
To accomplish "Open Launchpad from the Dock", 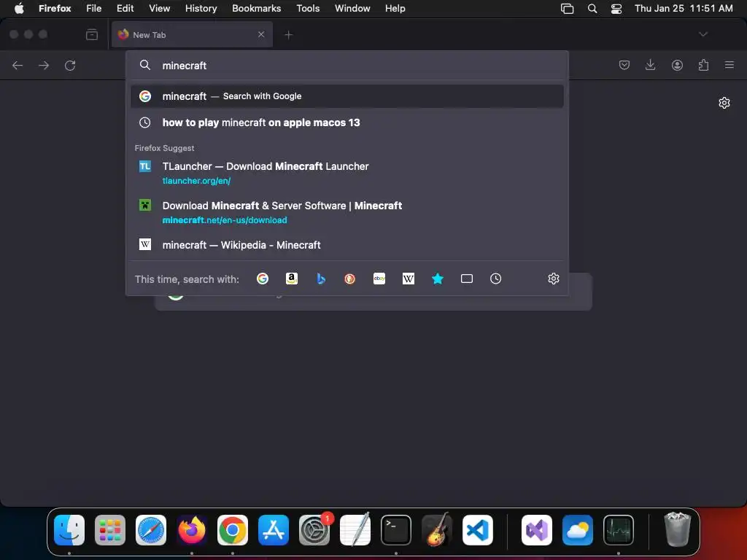I will [110, 530].
